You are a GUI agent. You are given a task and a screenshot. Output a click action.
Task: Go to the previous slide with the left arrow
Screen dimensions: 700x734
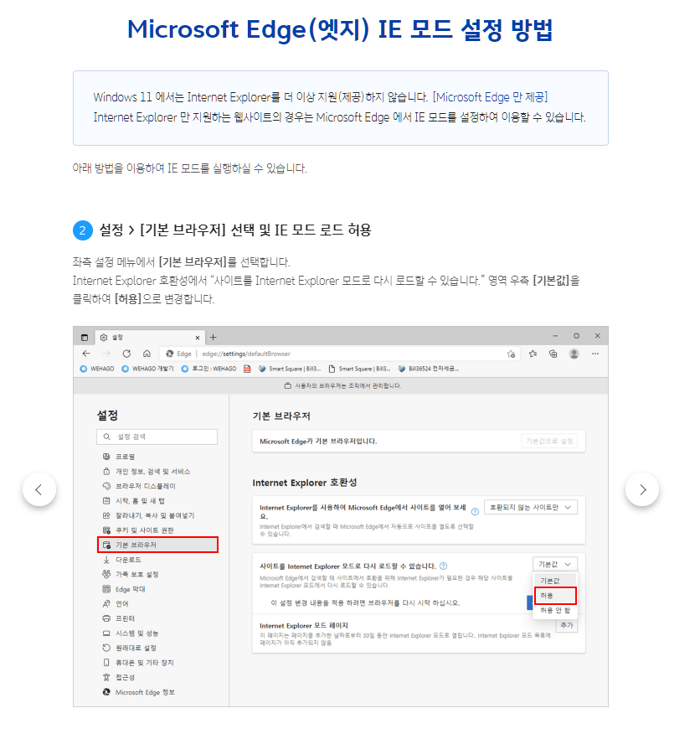coord(39,489)
